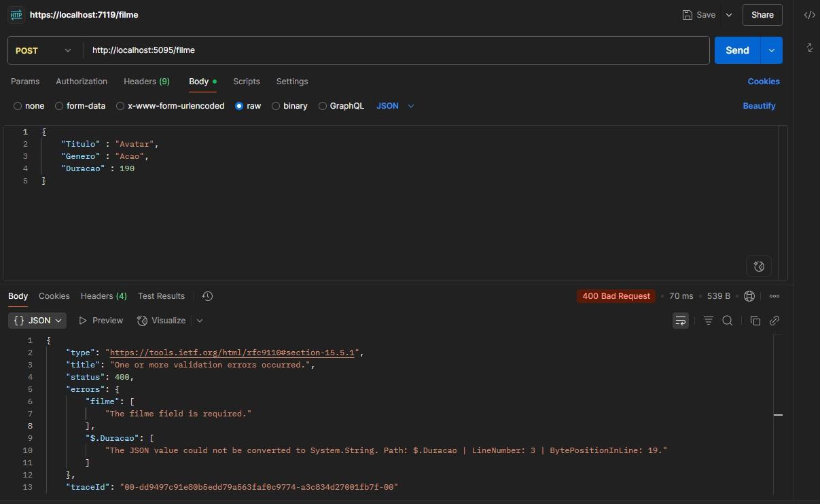This screenshot has width=820, height=504.
Task: Open the tools.ietf.org rfc9110 link
Action: [233, 353]
